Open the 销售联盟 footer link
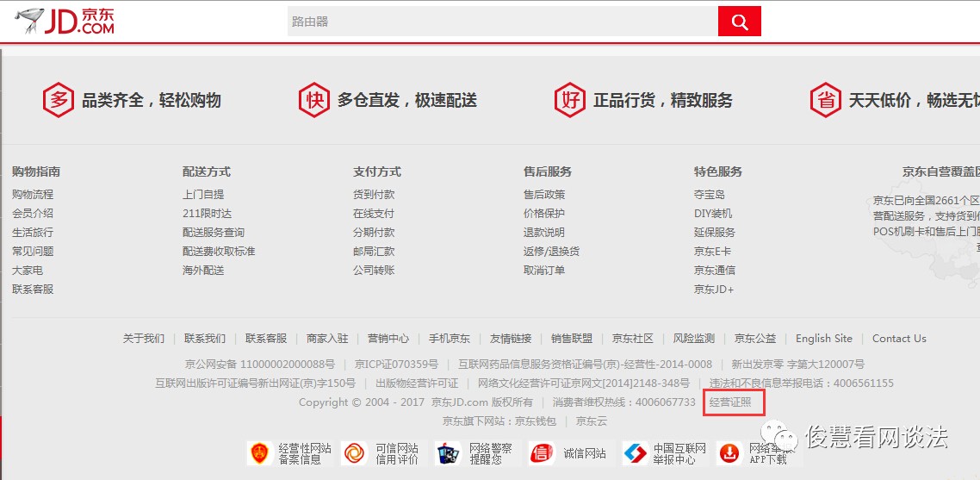Image resolution: width=980 pixels, height=480 pixels. point(572,339)
